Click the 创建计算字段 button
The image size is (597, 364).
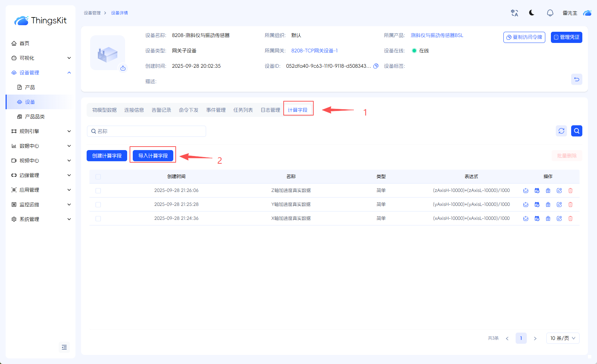[x=107, y=156]
